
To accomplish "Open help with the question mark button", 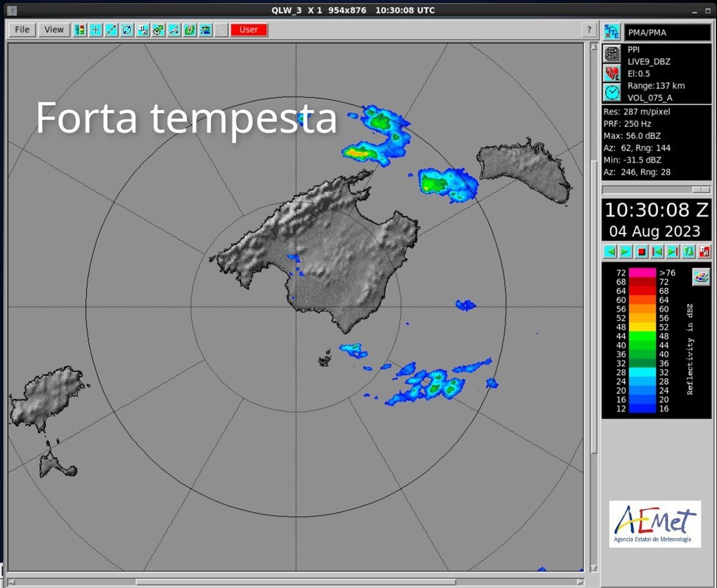I will coord(589,30).
